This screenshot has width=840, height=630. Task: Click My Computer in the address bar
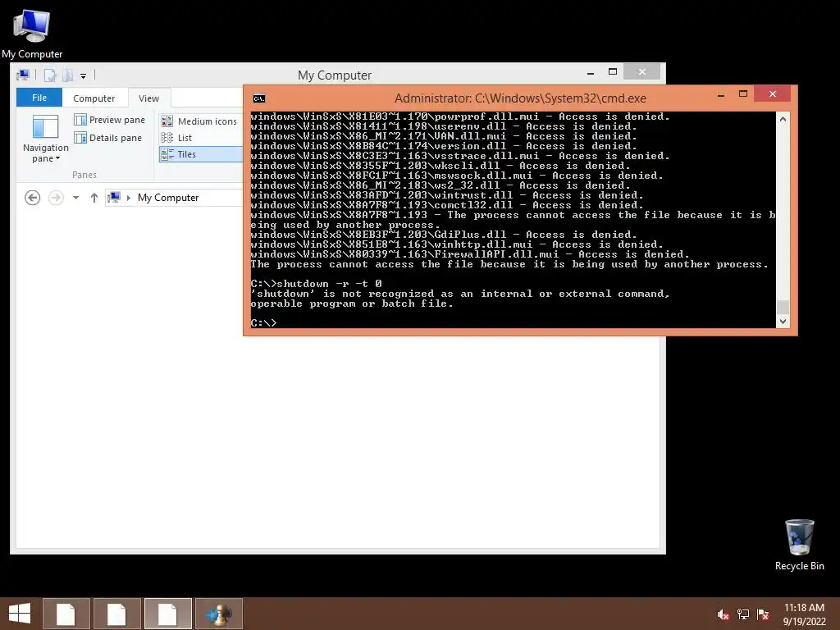[168, 197]
